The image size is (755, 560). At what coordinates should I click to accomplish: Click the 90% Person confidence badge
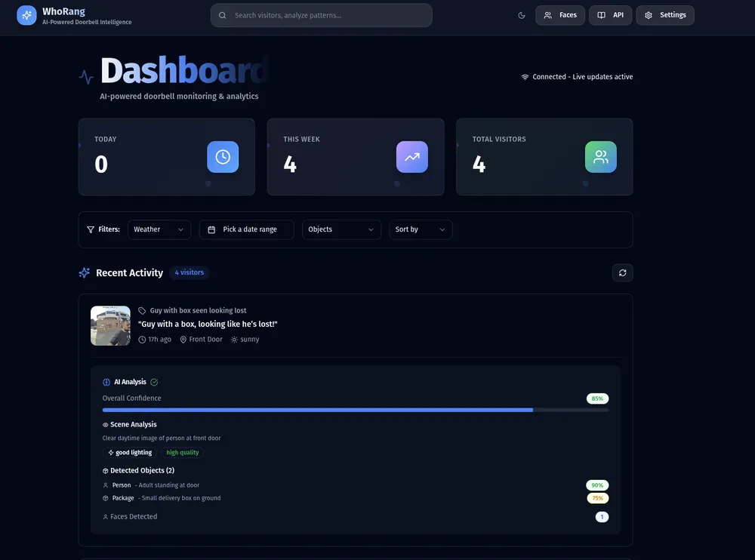coord(597,485)
